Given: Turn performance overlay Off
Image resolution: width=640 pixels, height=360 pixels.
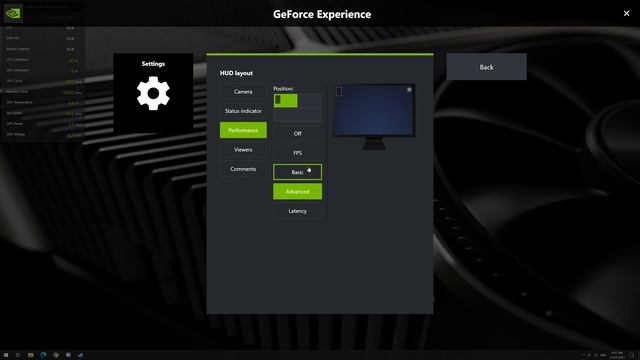Looking at the screenshot, I should point(297,133).
